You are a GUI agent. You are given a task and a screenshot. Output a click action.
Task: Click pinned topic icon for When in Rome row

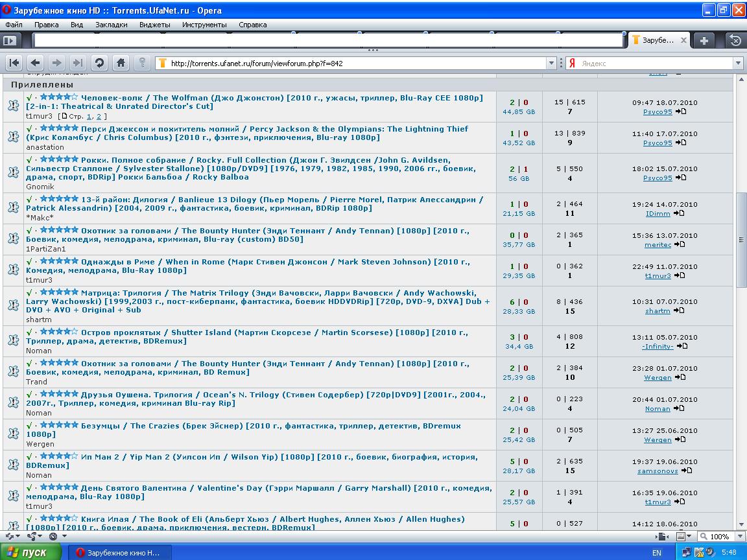(x=14, y=270)
